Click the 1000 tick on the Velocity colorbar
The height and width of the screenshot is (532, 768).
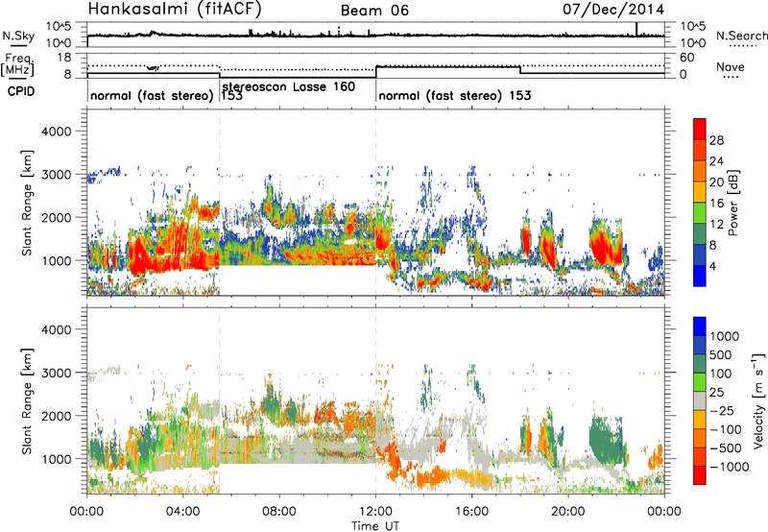point(725,336)
